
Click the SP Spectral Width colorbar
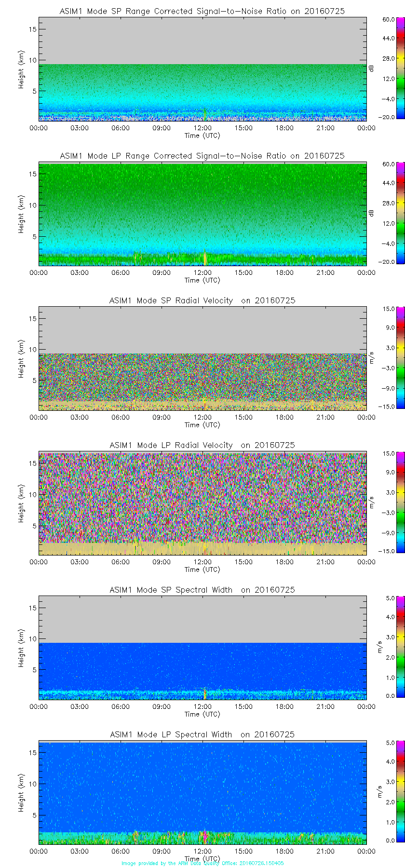[400, 647]
